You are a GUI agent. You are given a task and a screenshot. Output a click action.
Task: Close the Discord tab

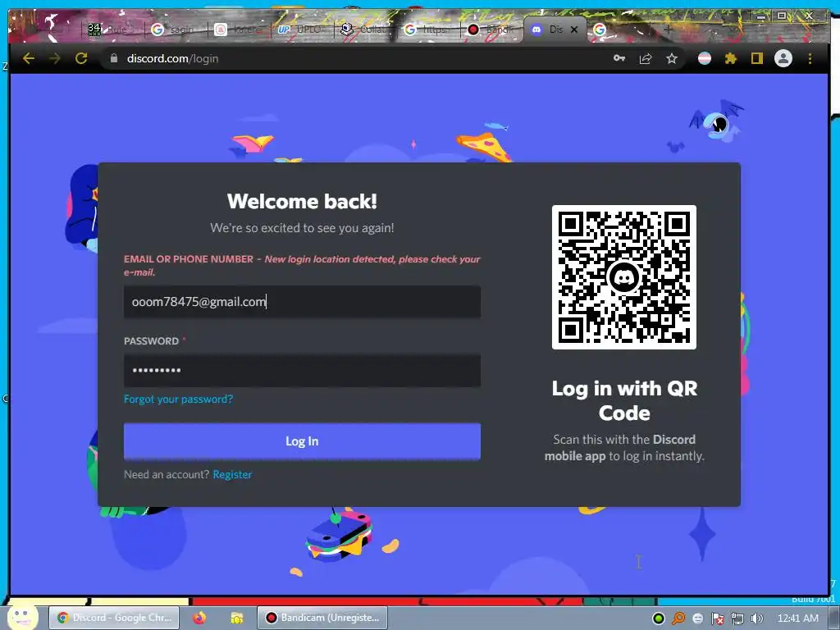pos(574,30)
